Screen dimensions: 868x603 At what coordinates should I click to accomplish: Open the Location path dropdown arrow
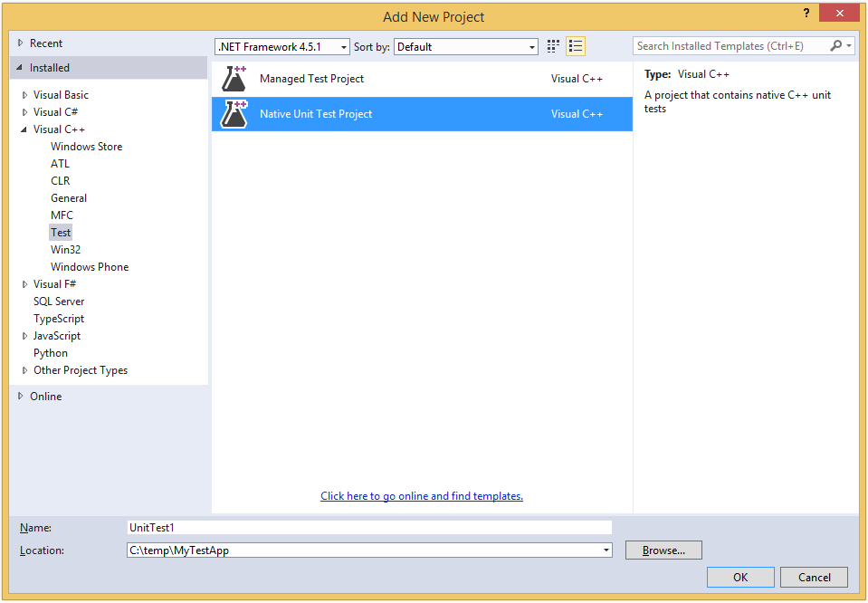click(606, 550)
